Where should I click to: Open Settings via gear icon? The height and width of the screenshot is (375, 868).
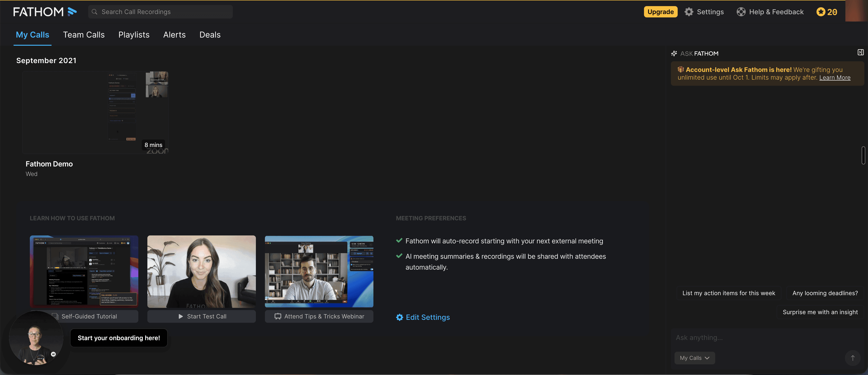pyautogui.click(x=689, y=12)
